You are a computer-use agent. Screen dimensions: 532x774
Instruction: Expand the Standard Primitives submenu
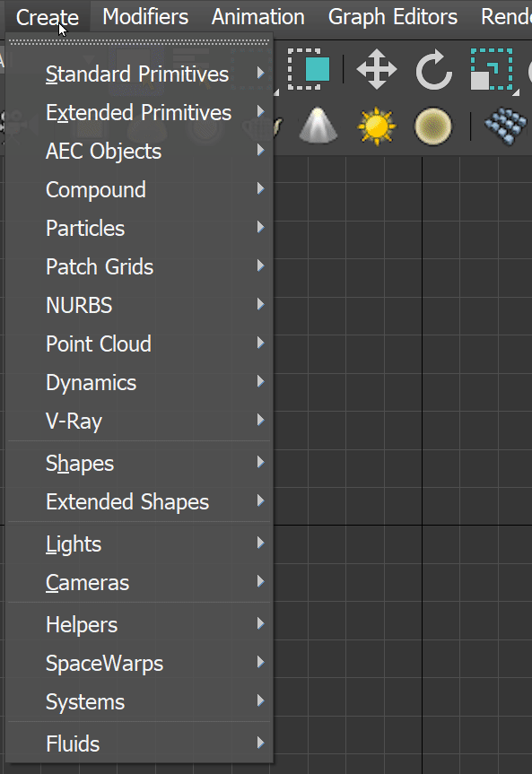[136, 74]
